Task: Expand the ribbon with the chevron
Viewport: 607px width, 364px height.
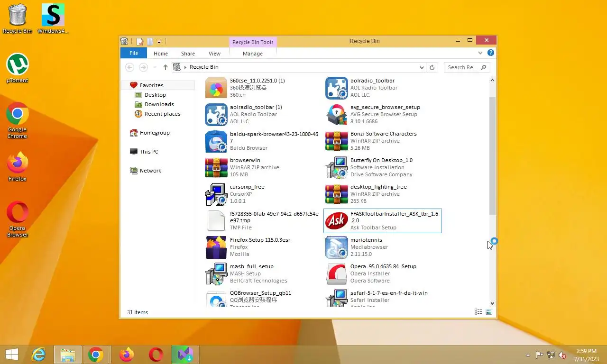Action: coord(480,53)
